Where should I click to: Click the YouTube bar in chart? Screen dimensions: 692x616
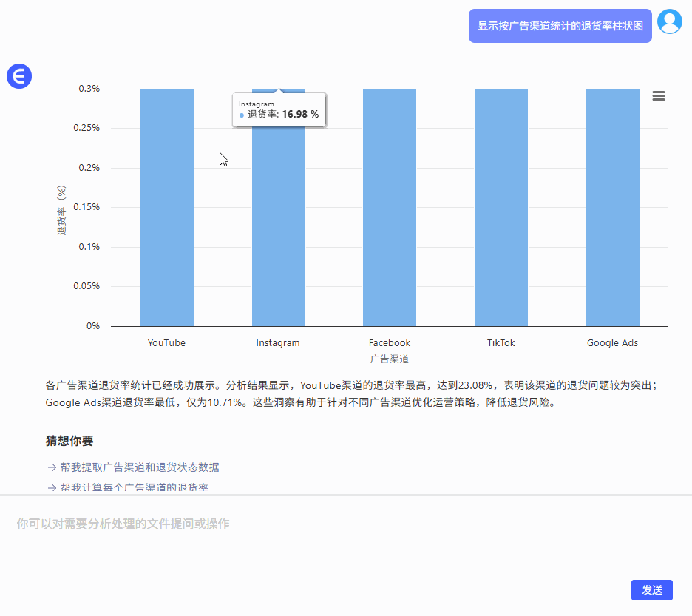click(x=167, y=208)
